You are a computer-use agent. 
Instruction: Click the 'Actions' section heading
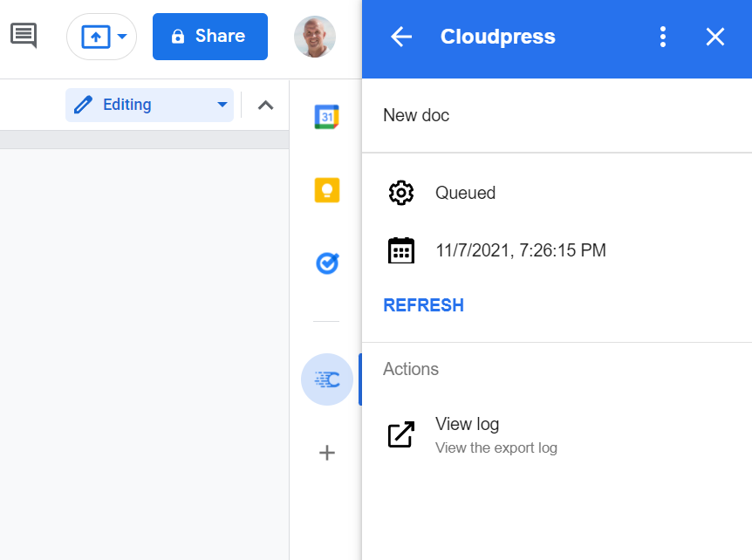click(x=411, y=369)
